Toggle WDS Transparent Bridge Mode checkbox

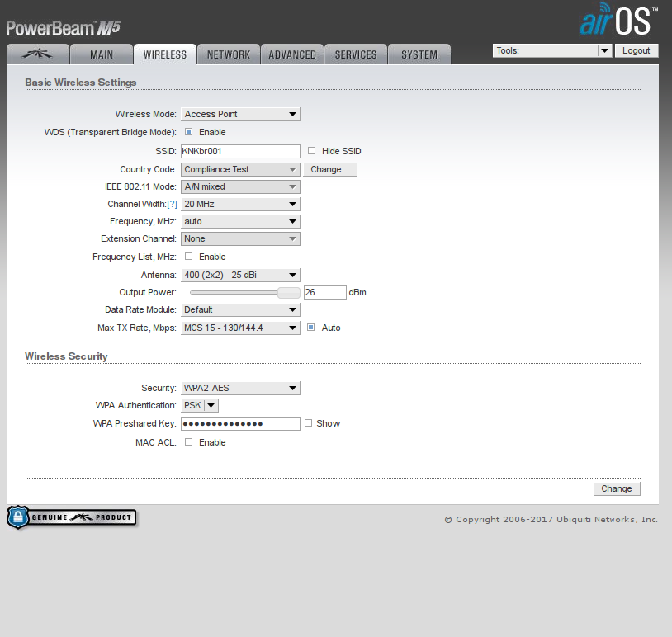pos(188,131)
